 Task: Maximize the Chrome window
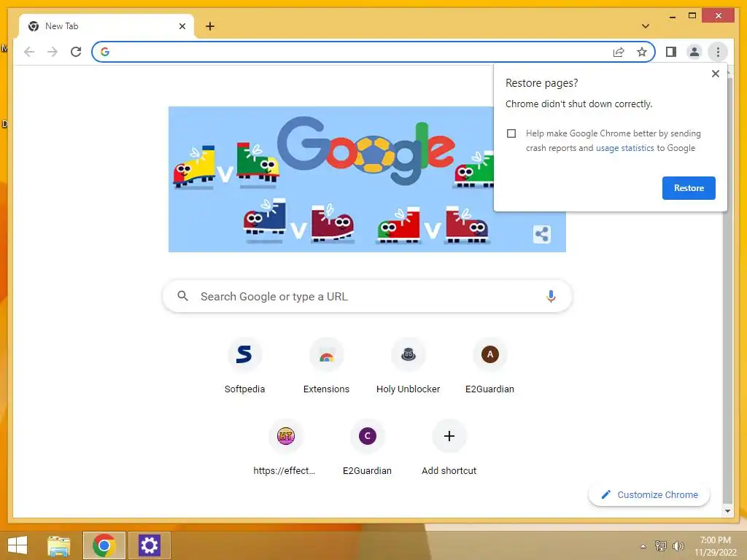[x=692, y=16]
